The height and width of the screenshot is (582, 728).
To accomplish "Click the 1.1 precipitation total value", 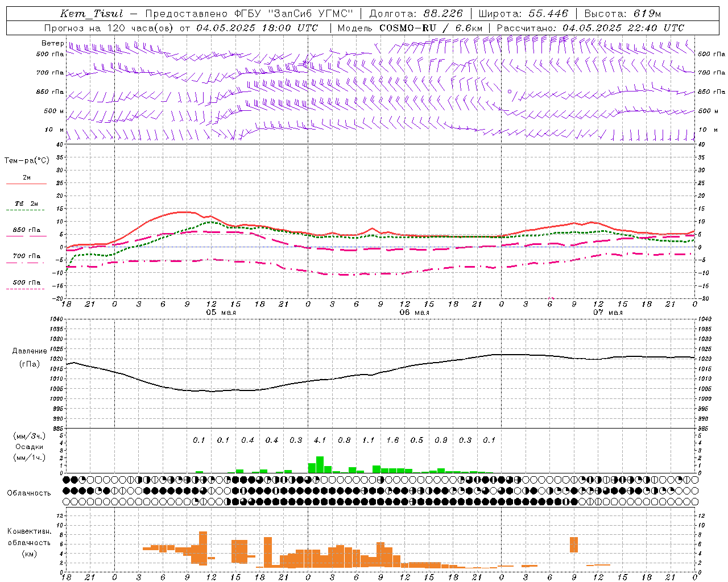I will (x=368, y=440).
